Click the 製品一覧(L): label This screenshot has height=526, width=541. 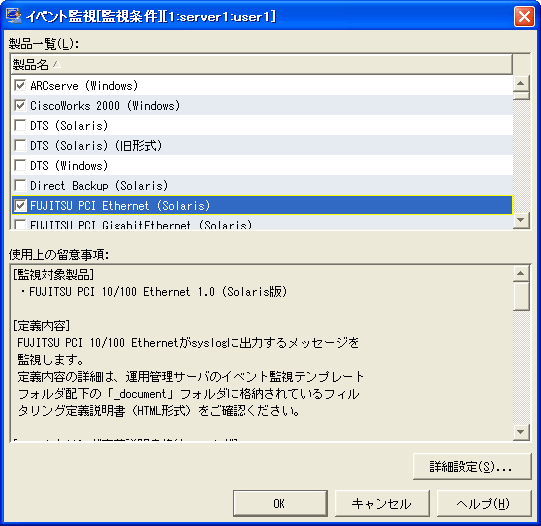click(x=44, y=44)
